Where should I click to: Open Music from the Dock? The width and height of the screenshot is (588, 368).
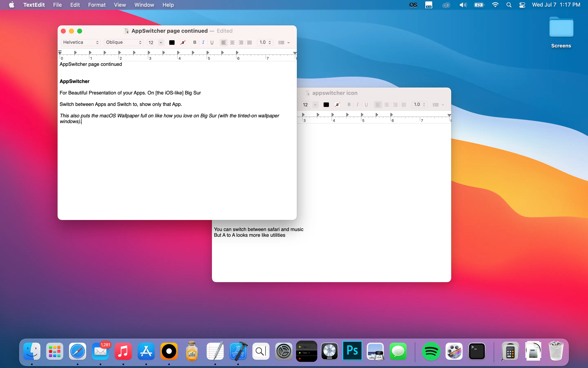point(123,351)
